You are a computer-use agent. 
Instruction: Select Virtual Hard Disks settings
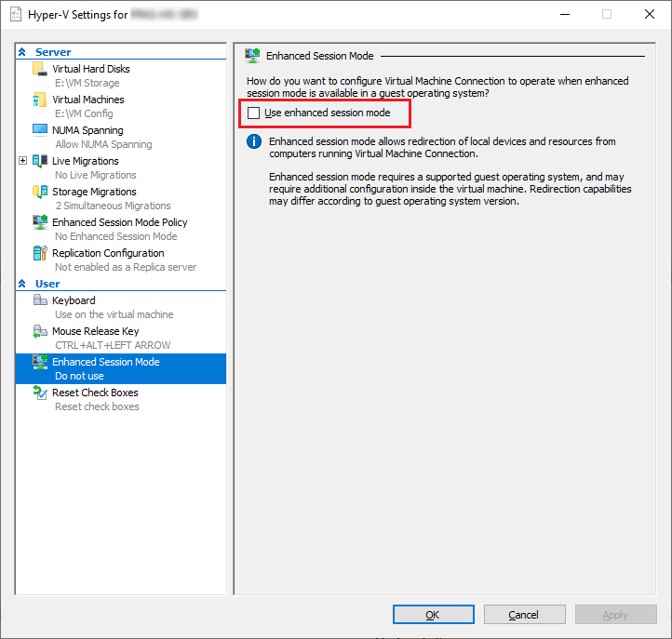tap(91, 69)
